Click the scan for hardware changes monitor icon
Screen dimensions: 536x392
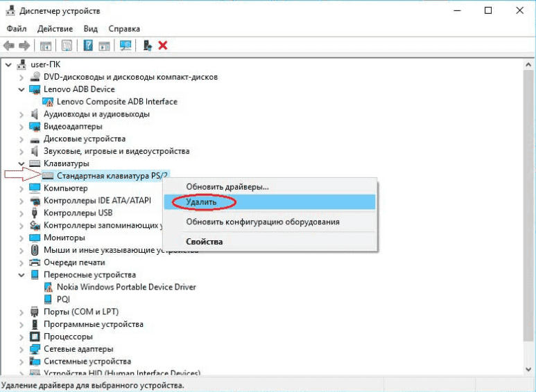pyautogui.click(x=126, y=46)
